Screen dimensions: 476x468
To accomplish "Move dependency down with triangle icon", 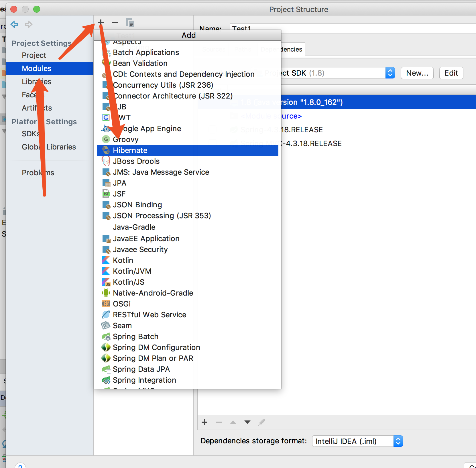I will click(x=247, y=422).
